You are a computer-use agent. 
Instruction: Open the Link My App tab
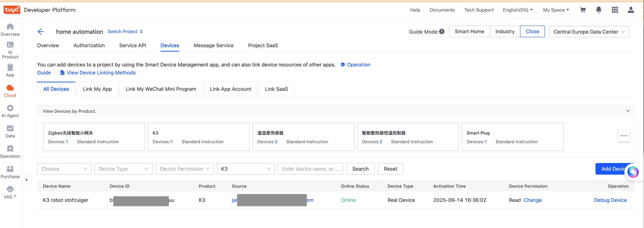97,89
